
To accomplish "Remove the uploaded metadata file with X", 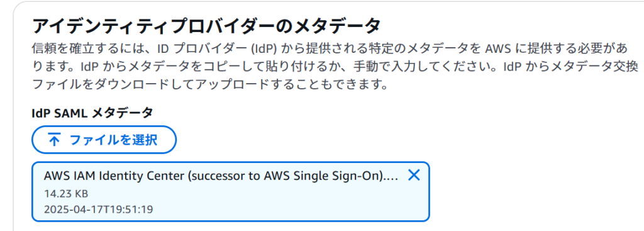I will pos(414,176).
